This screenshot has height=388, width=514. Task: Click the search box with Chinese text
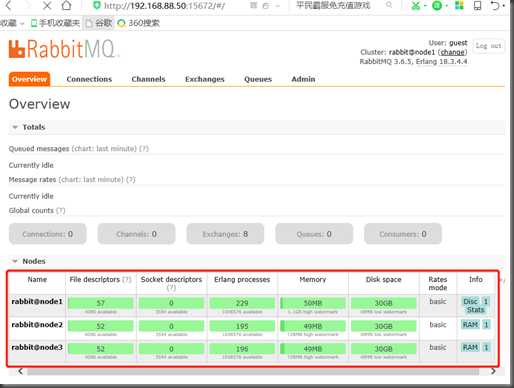pyautogui.click(x=333, y=5)
